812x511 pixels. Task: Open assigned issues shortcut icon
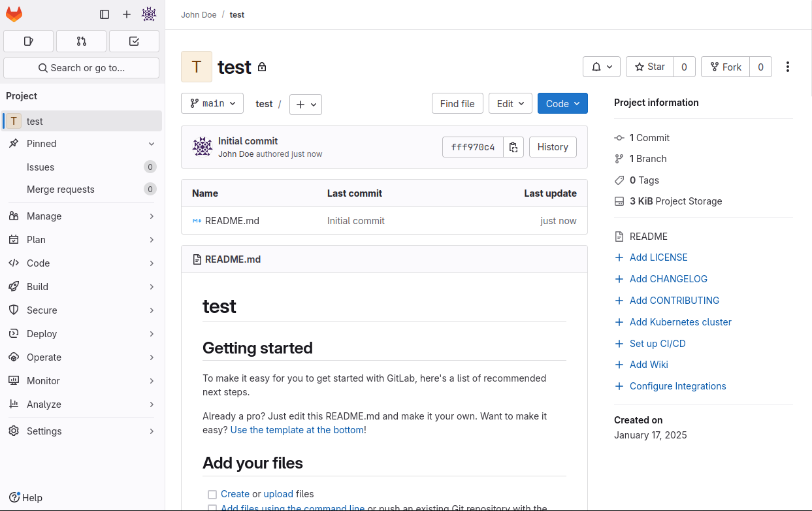click(28, 41)
